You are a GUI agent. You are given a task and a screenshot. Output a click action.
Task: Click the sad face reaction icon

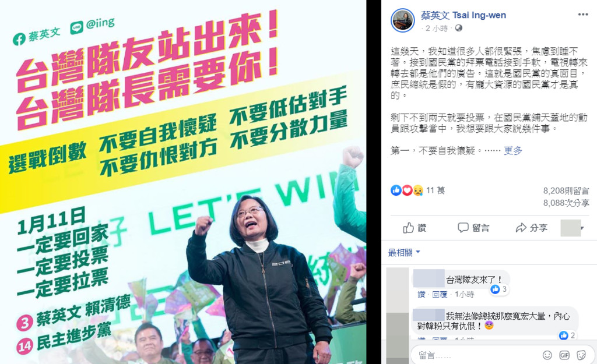tap(417, 190)
